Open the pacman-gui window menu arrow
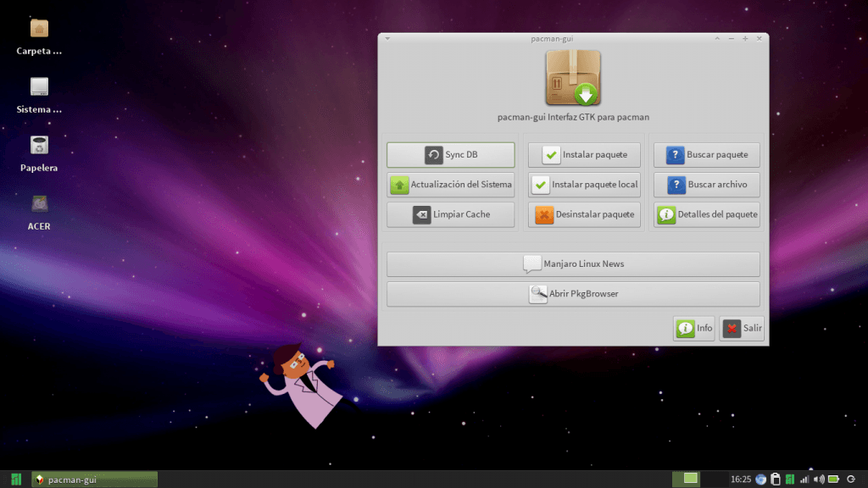Screen dimensions: 868x488 (387, 39)
